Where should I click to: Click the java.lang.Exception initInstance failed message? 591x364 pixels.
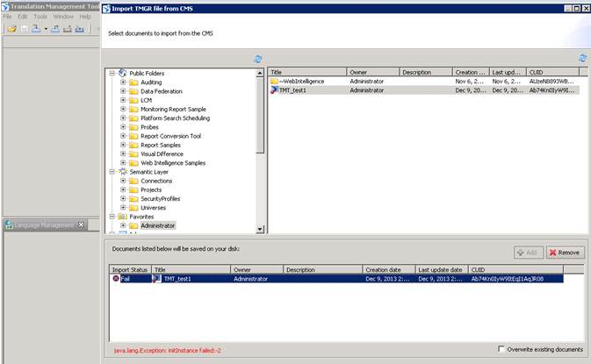pos(168,351)
